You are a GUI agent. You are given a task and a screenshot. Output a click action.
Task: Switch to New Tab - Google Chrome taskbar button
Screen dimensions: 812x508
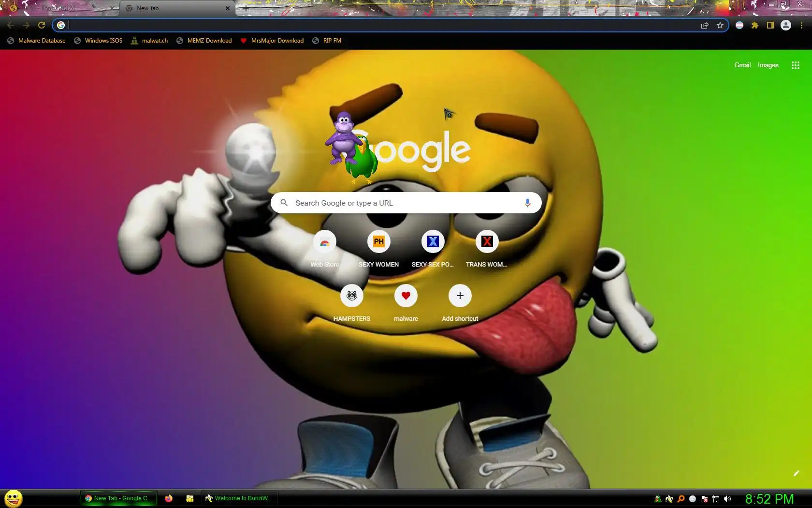119,498
